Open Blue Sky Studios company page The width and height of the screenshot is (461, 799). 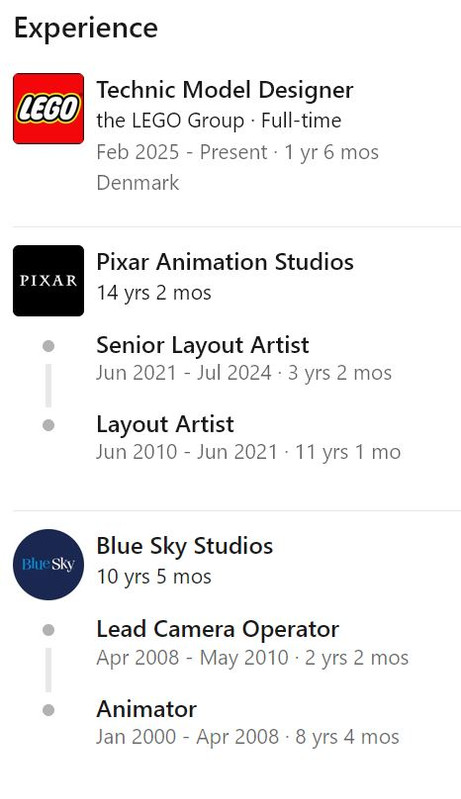tap(184, 546)
